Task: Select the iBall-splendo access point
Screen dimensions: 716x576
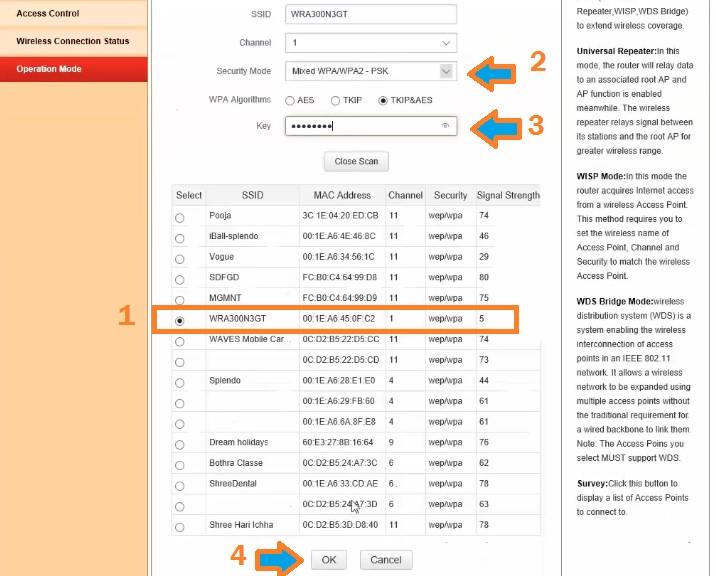Action: [180, 238]
